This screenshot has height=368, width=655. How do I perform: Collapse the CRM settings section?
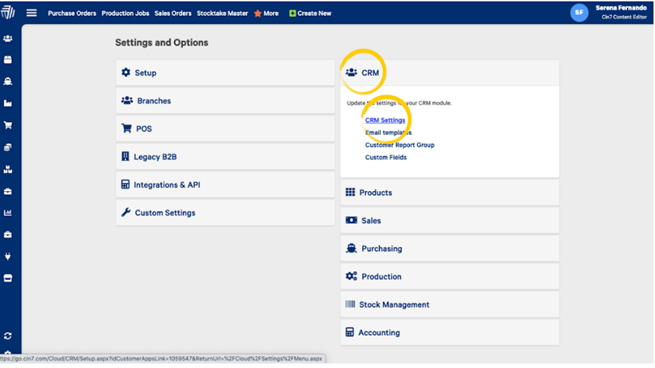click(449, 73)
